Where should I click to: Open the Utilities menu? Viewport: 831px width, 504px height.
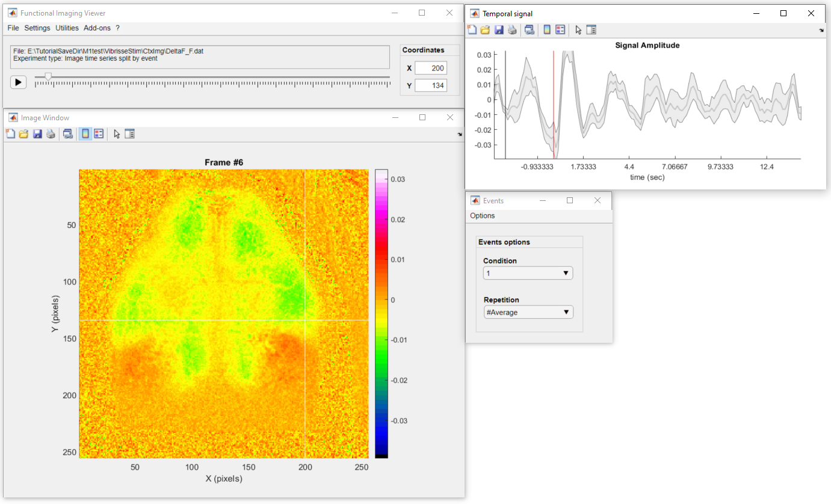pyautogui.click(x=67, y=28)
